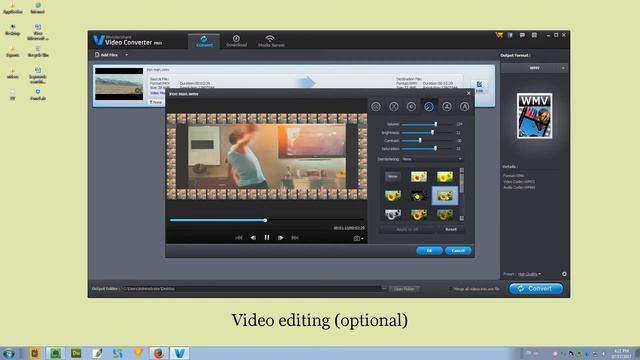Select the highlighted framed effect thumbnail
The image size is (640, 360).
point(445,196)
